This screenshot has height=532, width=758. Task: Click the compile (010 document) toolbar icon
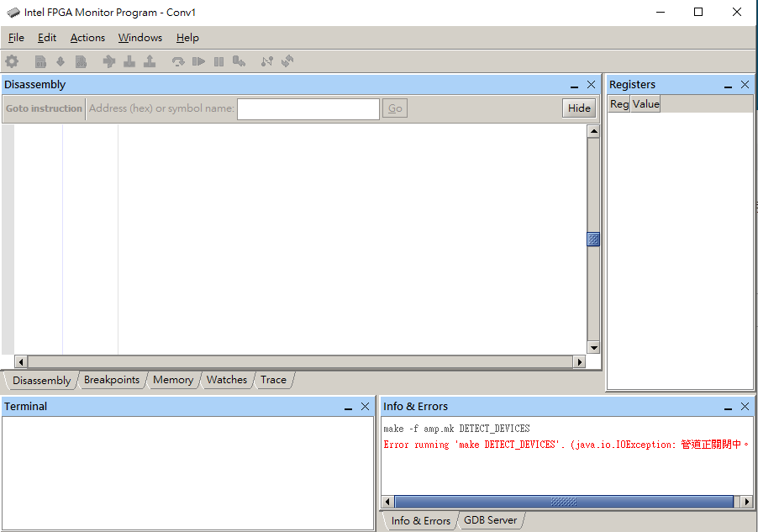[40, 61]
